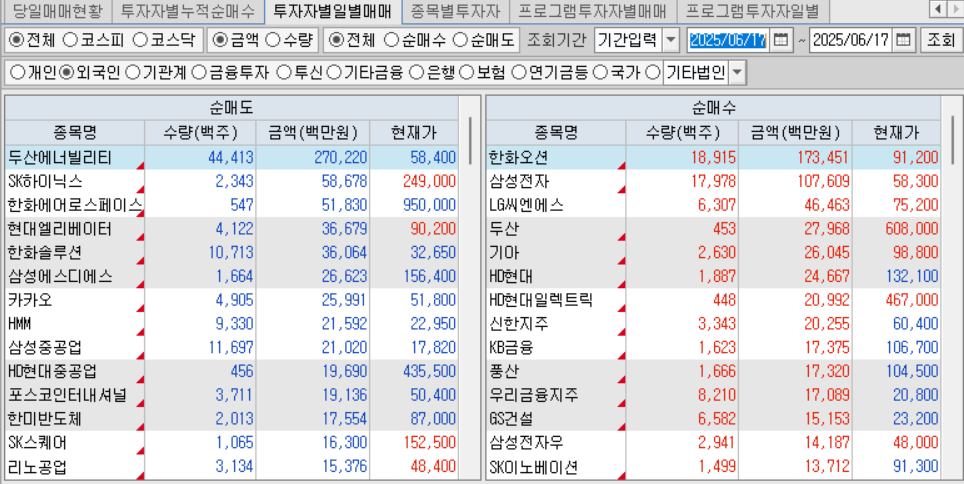Viewport: 964px width, 484px height.
Task: Select 현대엘리베이터 in 순매도 list
Action: click(x=231, y=229)
